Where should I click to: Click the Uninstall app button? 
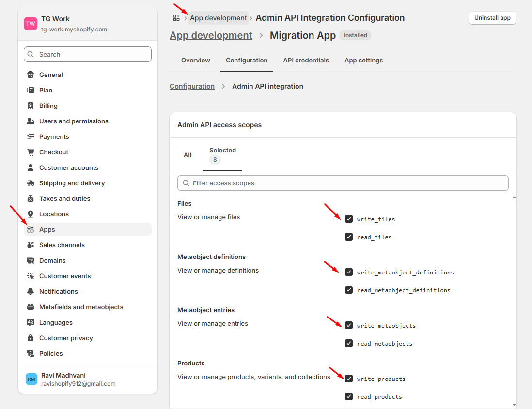coord(492,18)
